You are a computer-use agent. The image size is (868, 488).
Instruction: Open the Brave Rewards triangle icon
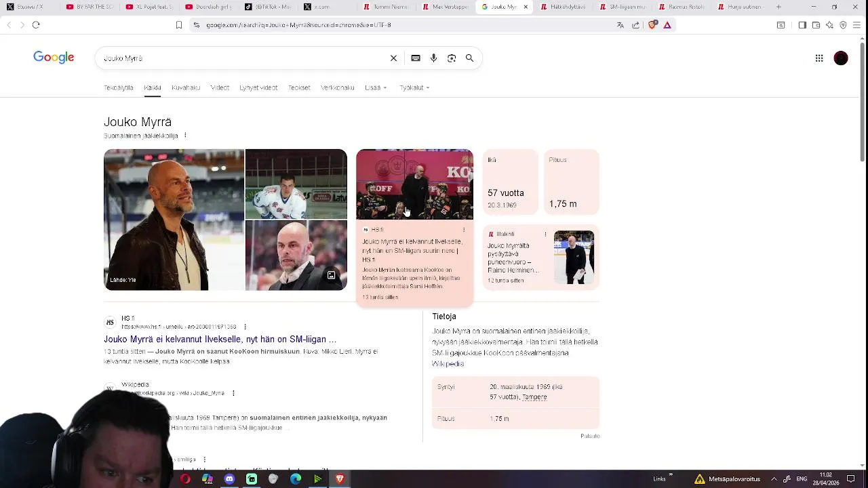click(x=667, y=25)
